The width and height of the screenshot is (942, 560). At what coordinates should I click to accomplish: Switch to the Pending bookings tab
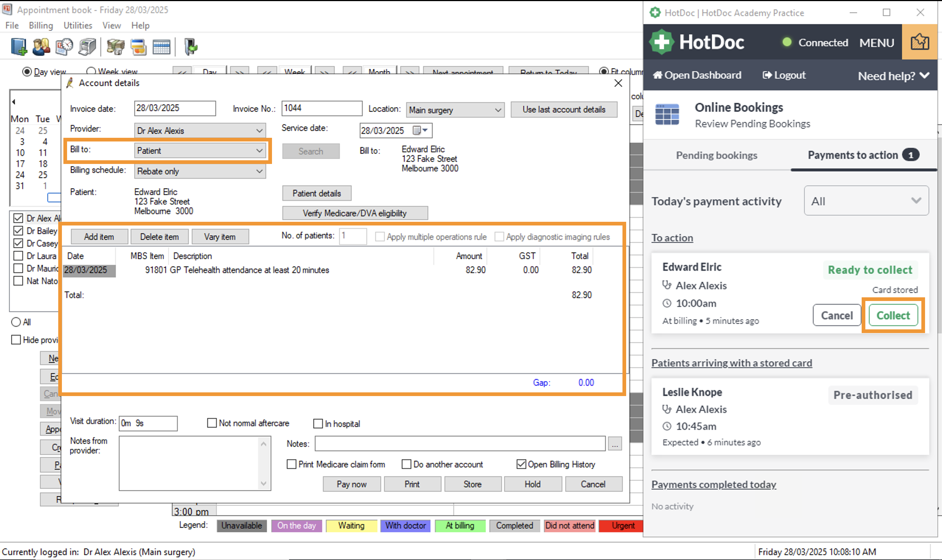716,155
